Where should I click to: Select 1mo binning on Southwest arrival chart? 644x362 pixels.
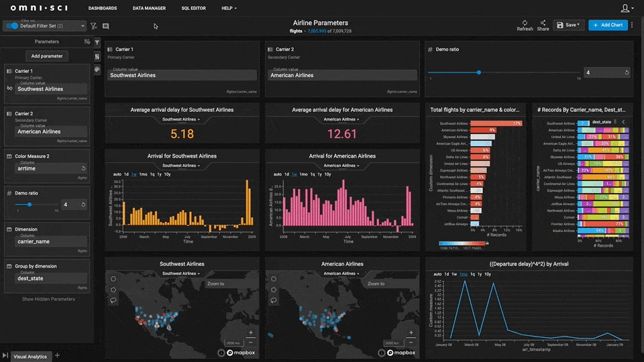pos(143,174)
